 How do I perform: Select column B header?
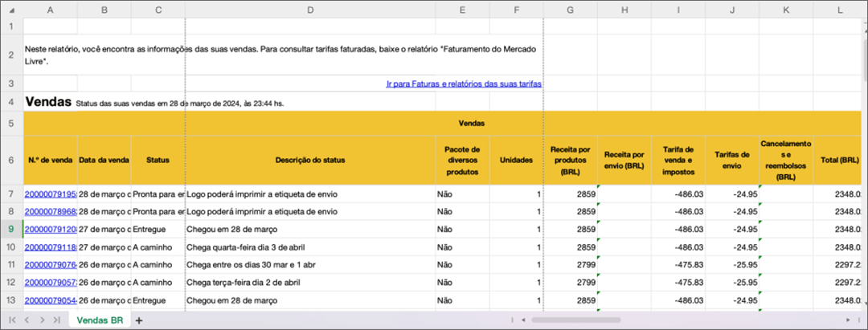click(104, 10)
